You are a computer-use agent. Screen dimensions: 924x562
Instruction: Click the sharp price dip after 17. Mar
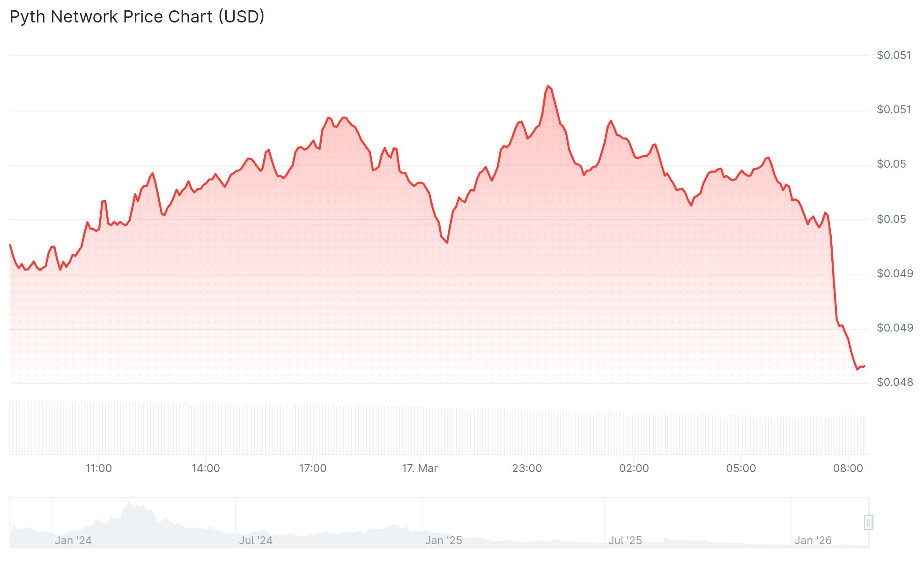(447, 243)
